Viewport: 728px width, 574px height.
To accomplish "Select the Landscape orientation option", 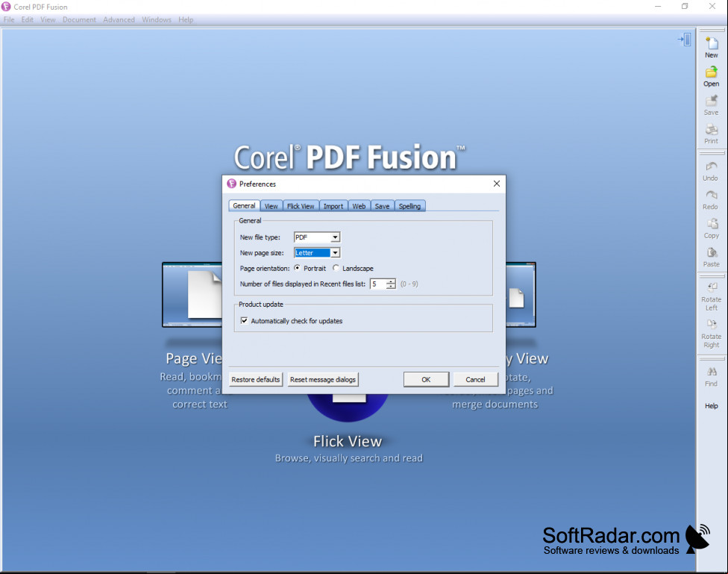I will click(336, 268).
